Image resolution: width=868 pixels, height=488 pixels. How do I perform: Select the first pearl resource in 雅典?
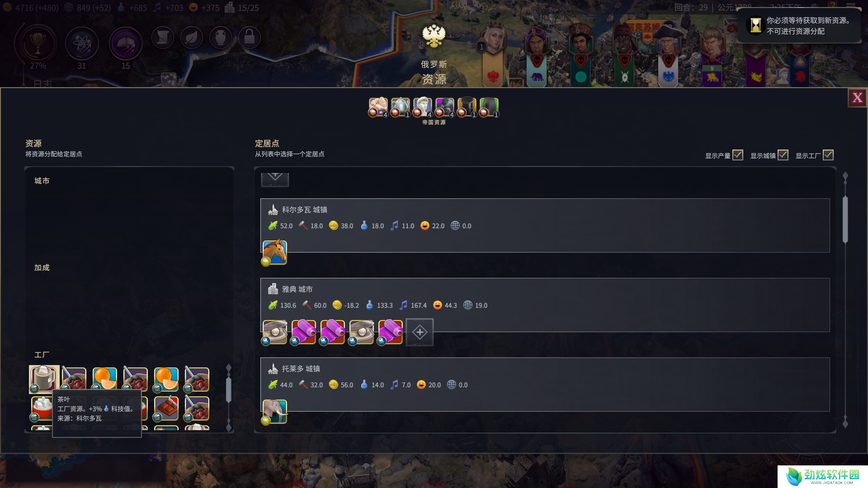coord(274,332)
